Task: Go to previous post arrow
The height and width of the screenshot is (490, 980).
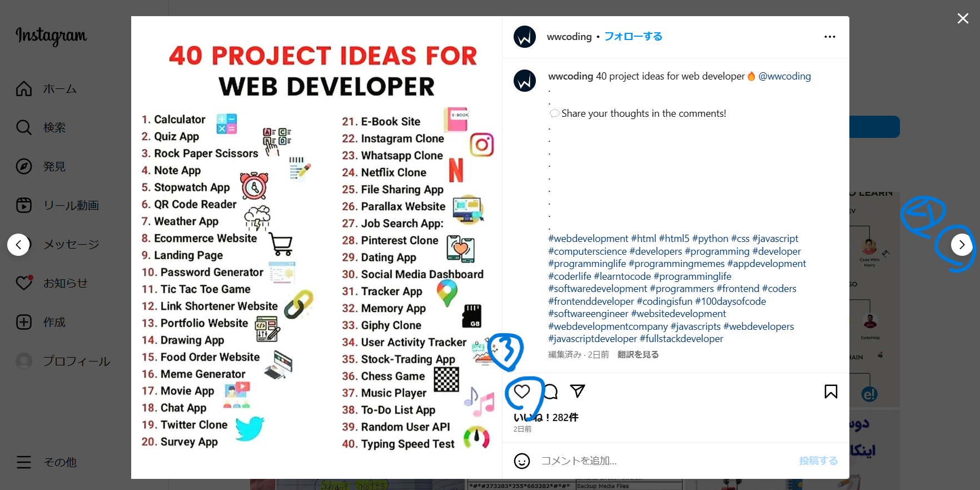Action: coord(18,245)
